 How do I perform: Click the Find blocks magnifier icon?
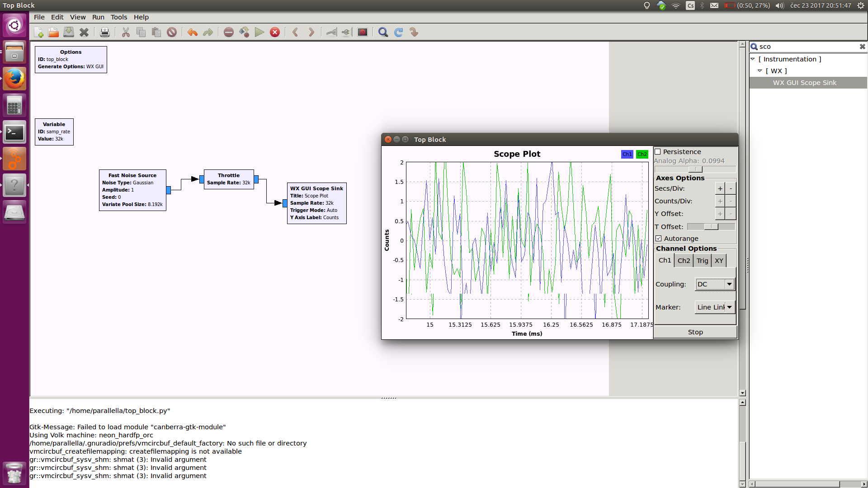(x=383, y=33)
